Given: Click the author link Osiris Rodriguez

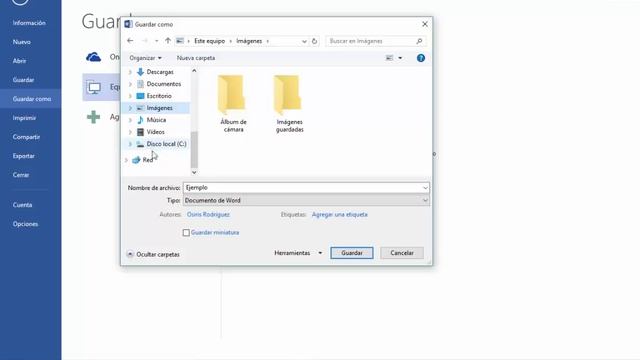Looking at the screenshot, I should tap(208, 214).
